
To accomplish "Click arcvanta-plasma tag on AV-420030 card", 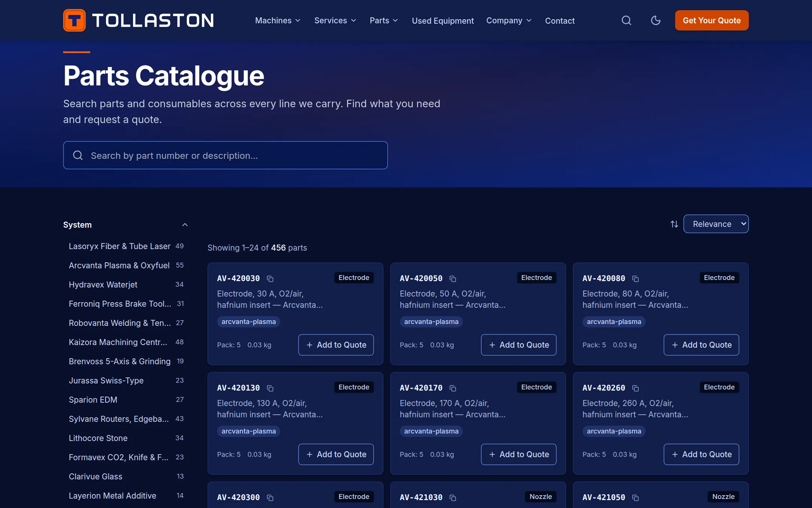I will (248, 322).
